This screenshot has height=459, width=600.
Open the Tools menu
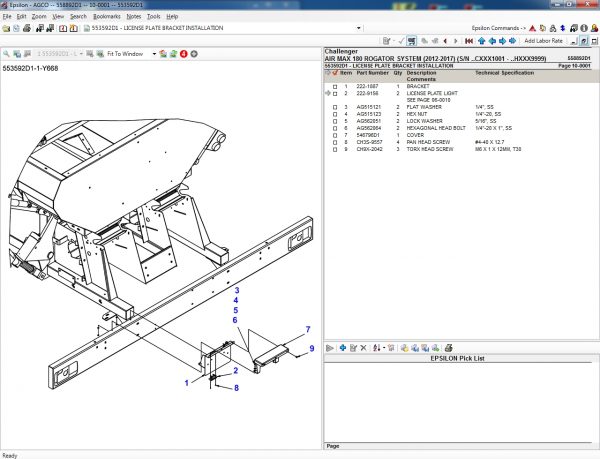point(153,17)
